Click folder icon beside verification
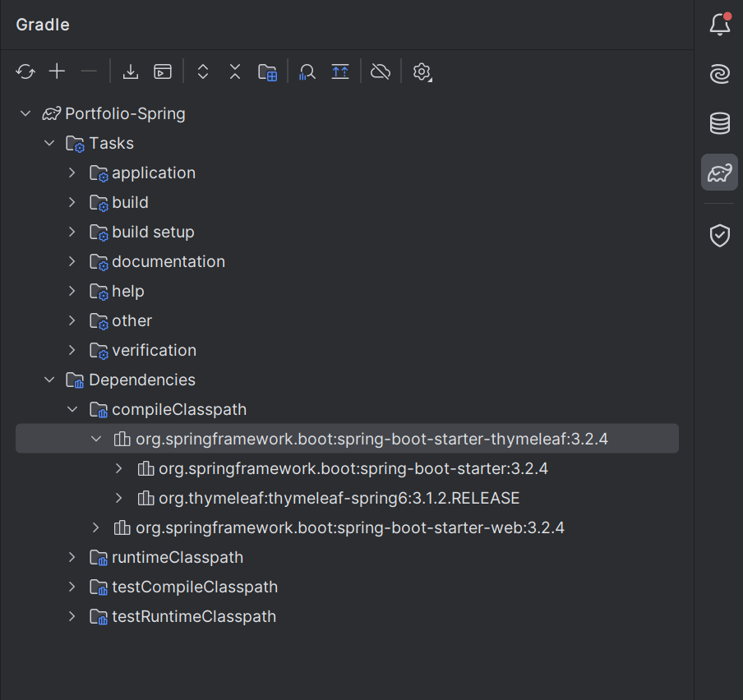 coord(99,351)
